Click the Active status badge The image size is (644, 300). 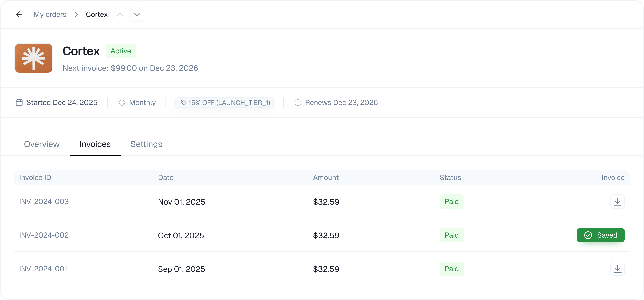click(x=121, y=51)
